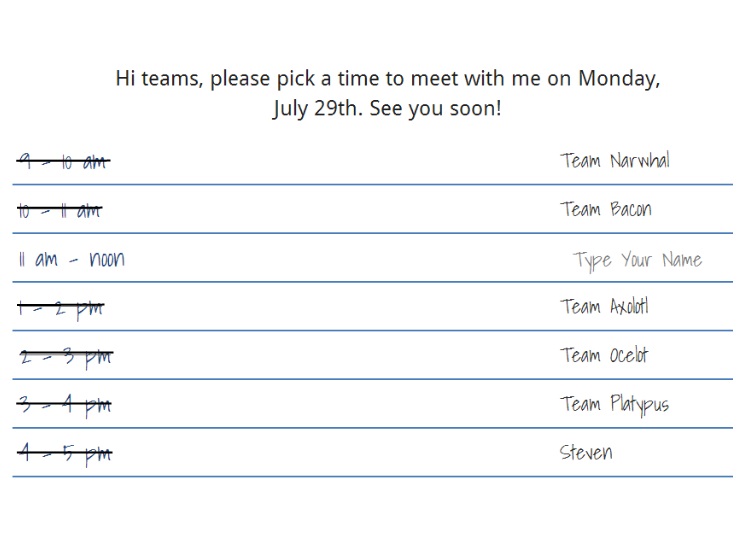Click the empty middle of the '11 am - noon' row
746x536 pixels.
(x=343, y=259)
